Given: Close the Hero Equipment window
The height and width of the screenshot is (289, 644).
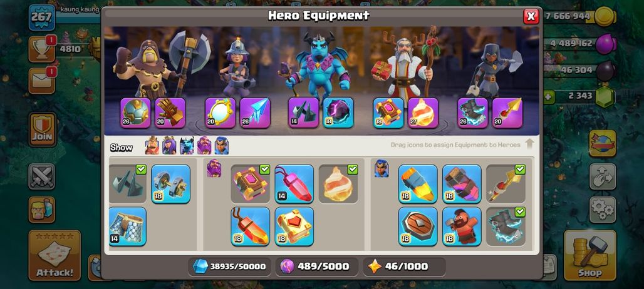Looking at the screenshot, I should coord(531,16).
